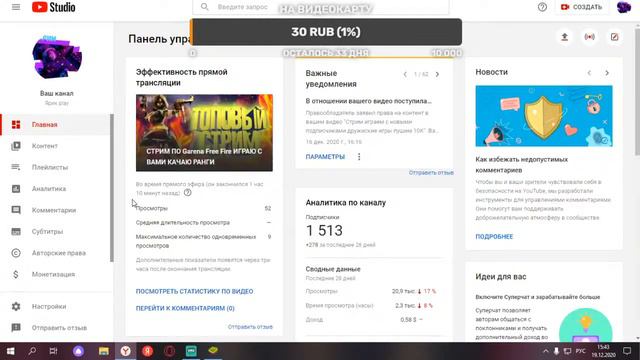The height and width of the screenshot is (360, 640).
Task: Show hidden system tray icons chevron
Action: click(545, 351)
